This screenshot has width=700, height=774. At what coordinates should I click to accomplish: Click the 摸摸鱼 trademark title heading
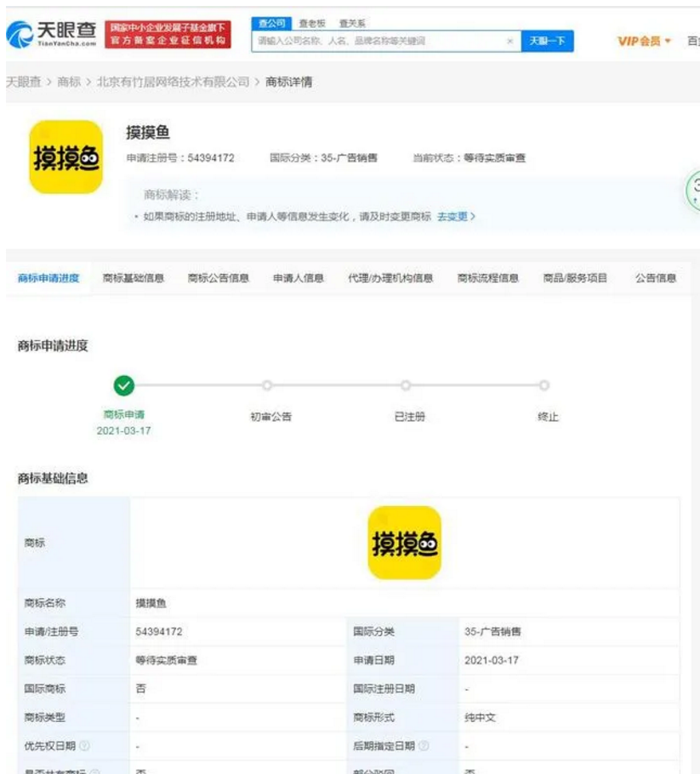(148, 133)
